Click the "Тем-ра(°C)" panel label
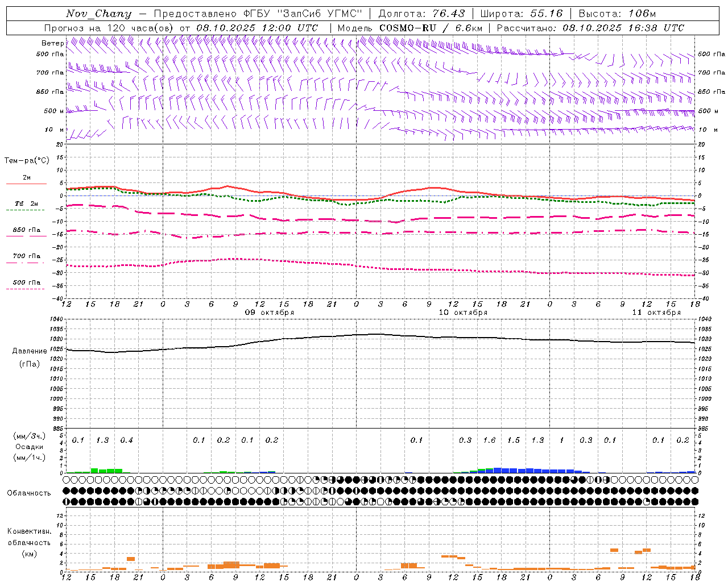The height and width of the screenshot is (582, 728). (27, 161)
